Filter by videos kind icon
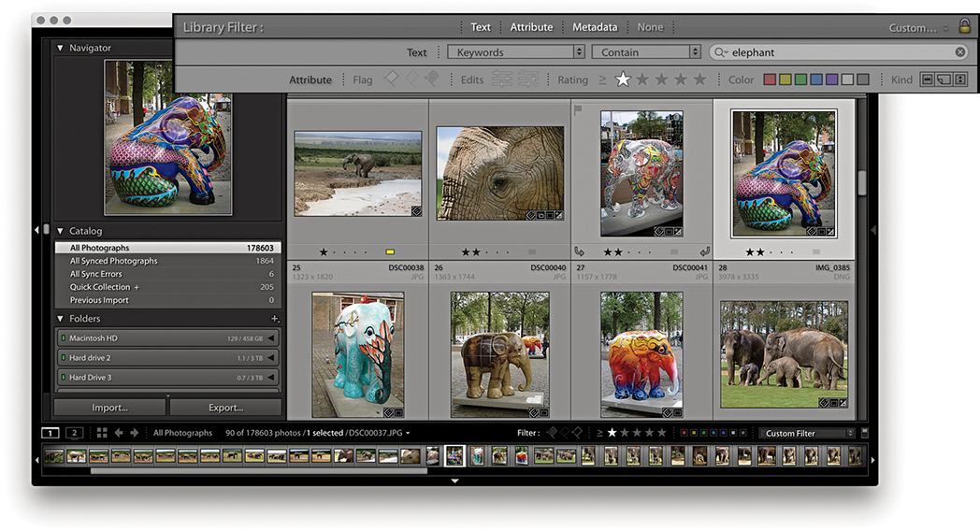 click(960, 79)
